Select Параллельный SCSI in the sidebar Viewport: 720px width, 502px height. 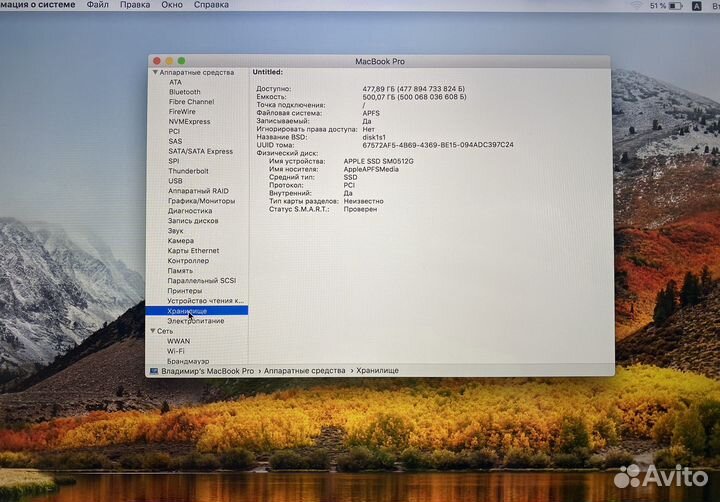[202, 281]
